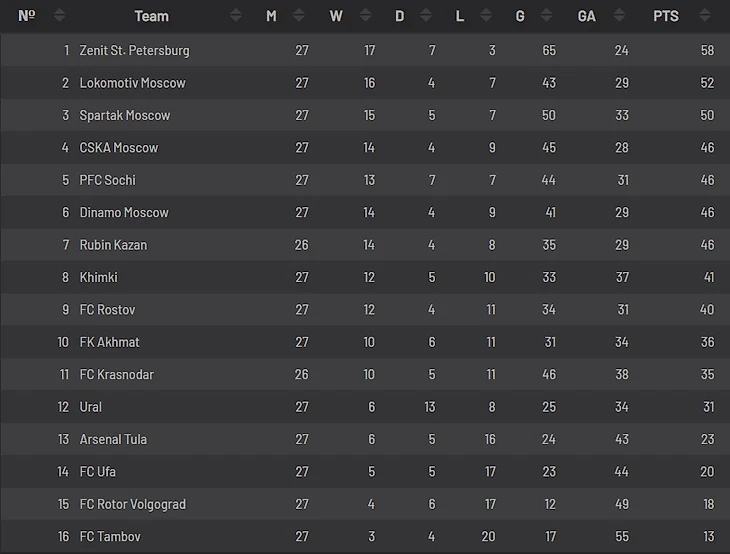The height and width of the screenshot is (554, 730).
Task: Click the PTS column header
Action: 666,16
